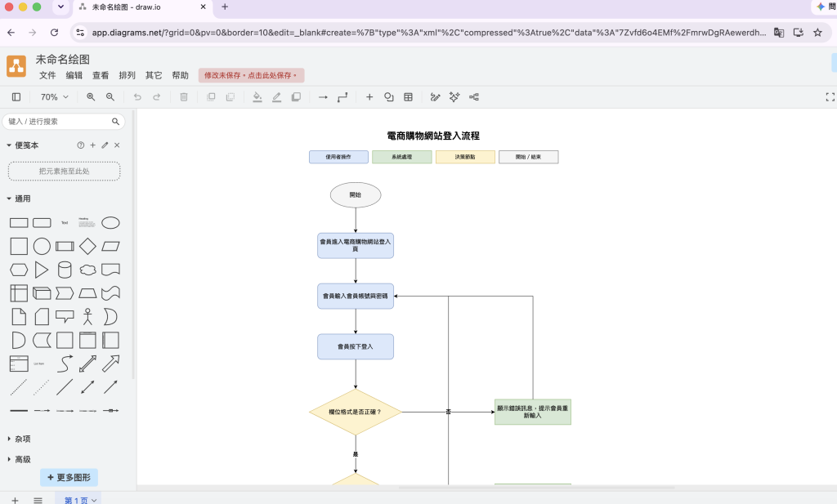
Task: Toggle the sidebar panel view icon
Action: (x=16, y=97)
